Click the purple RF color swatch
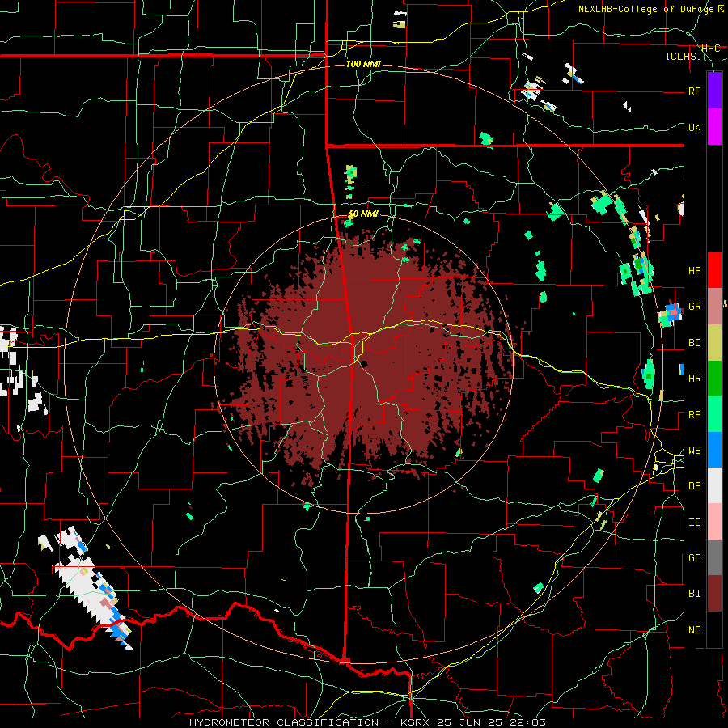This screenshot has width=728, height=728. (714, 91)
